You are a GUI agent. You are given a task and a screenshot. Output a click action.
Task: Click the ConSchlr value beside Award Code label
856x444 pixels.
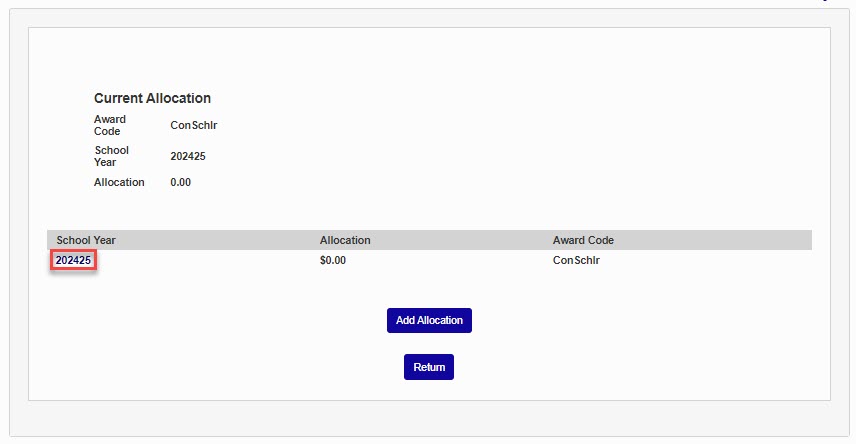tap(194, 125)
